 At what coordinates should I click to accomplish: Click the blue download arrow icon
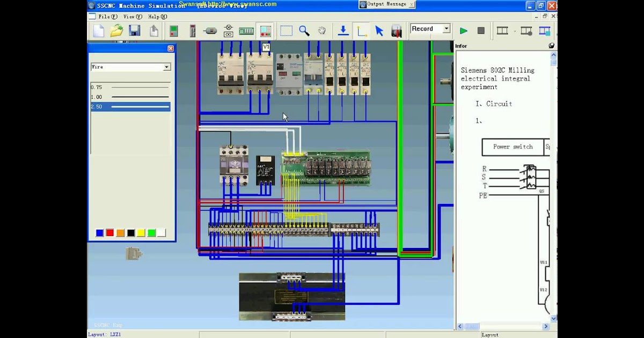click(x=343, y=31)
